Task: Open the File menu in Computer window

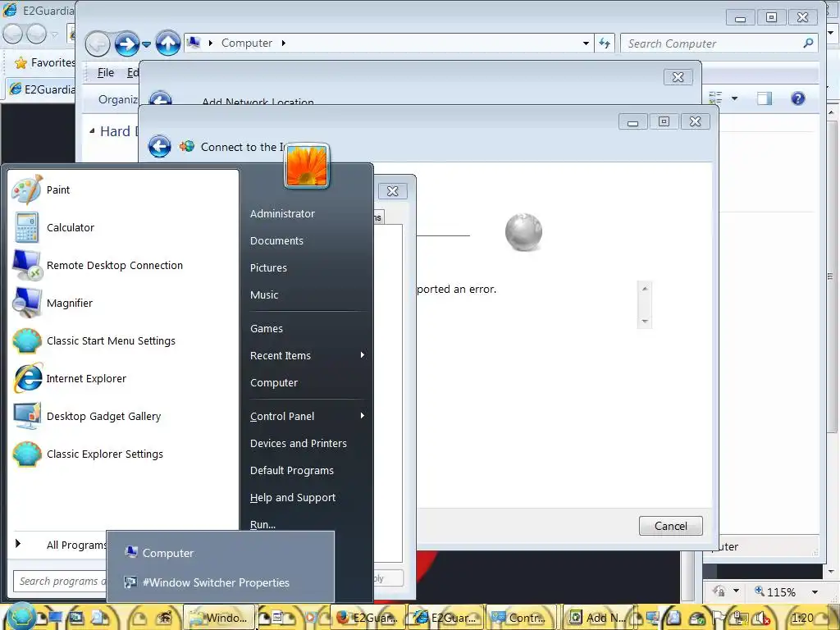Action: point(106,73)
